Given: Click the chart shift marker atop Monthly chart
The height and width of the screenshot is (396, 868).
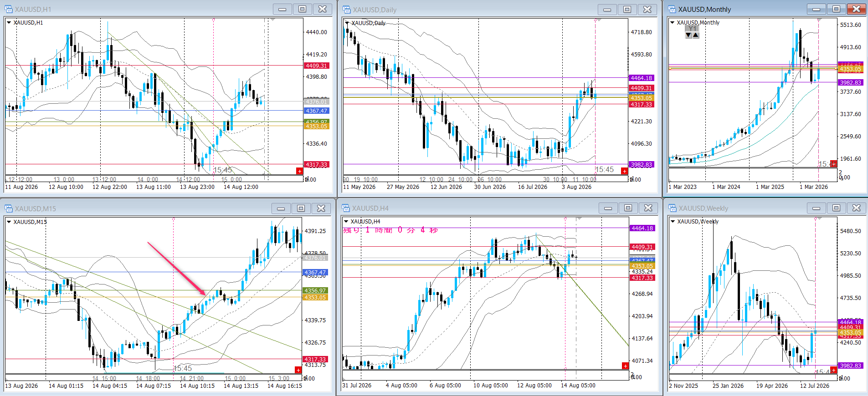Looking at the screenshot, I should [x=819, y=20].
